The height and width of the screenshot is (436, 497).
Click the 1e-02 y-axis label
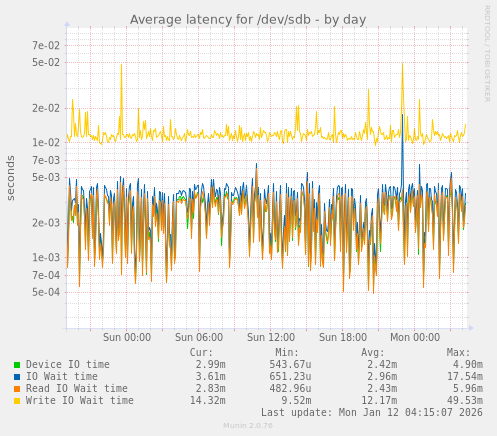46,143
